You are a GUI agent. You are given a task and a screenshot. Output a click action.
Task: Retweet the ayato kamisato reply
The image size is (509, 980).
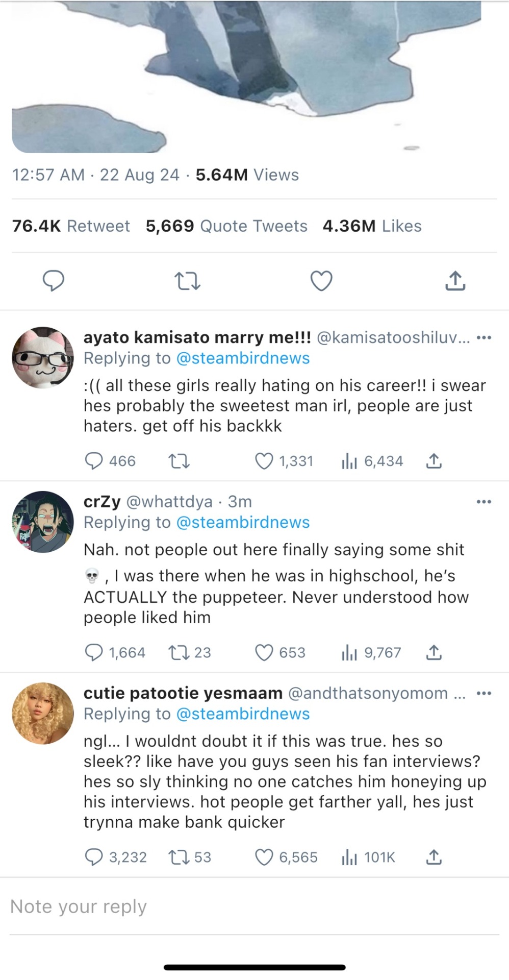(179, 461)
